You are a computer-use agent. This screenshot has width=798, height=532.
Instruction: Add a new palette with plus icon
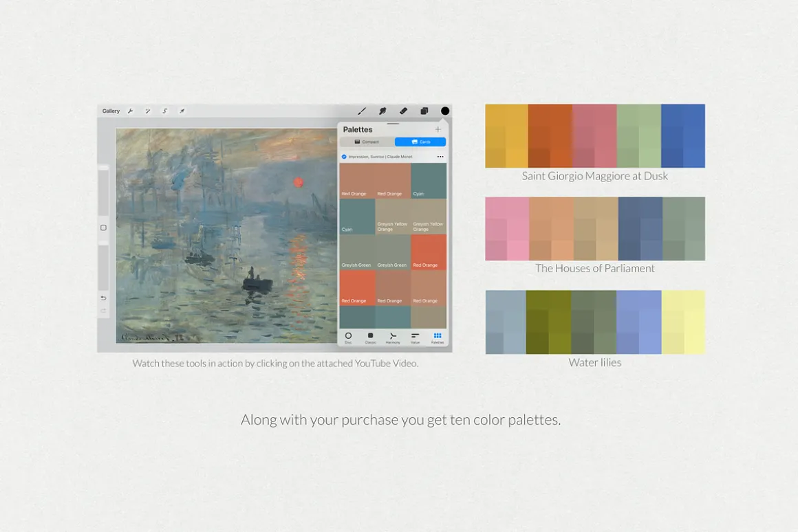[x=438, y=129]
